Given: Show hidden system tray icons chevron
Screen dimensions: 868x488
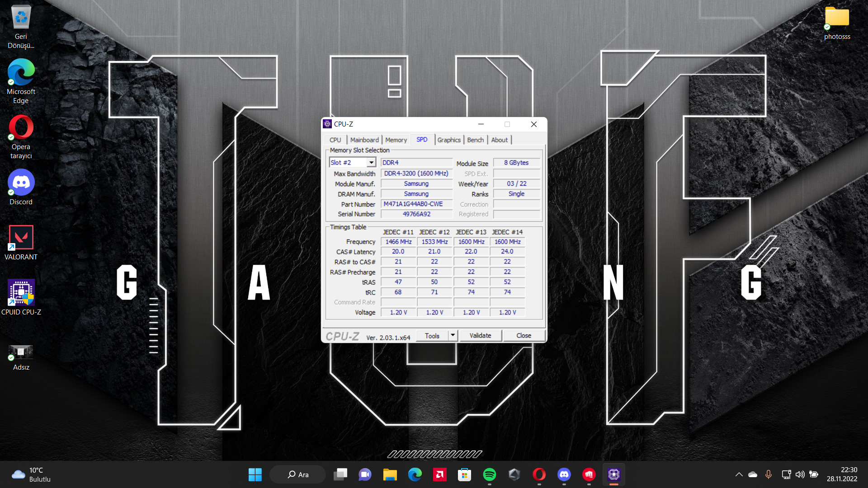Looking at the screenshot, I should tap(739, 474).
